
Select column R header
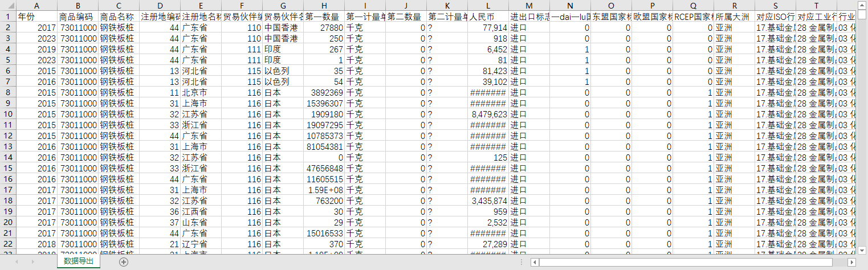tap(734, 5)
